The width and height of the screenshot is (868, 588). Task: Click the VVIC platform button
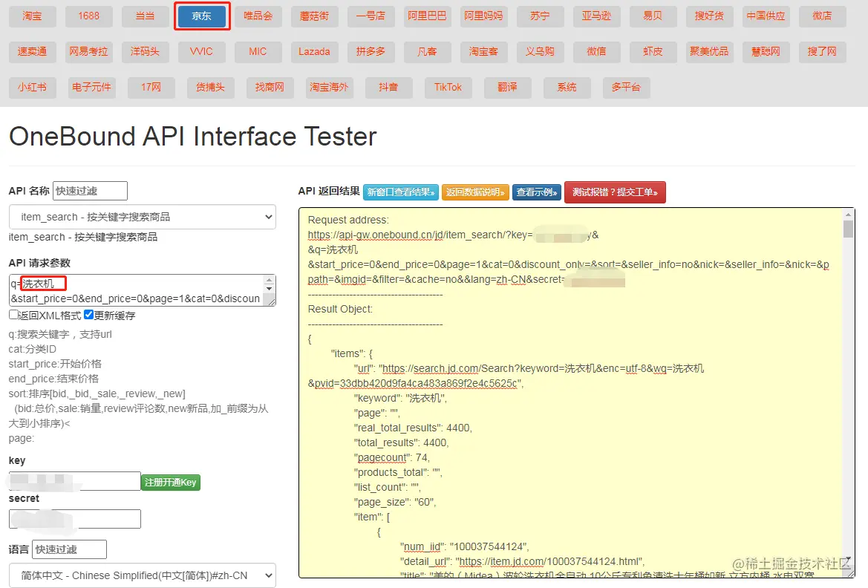pyautogui.click(x=201, y=51)
